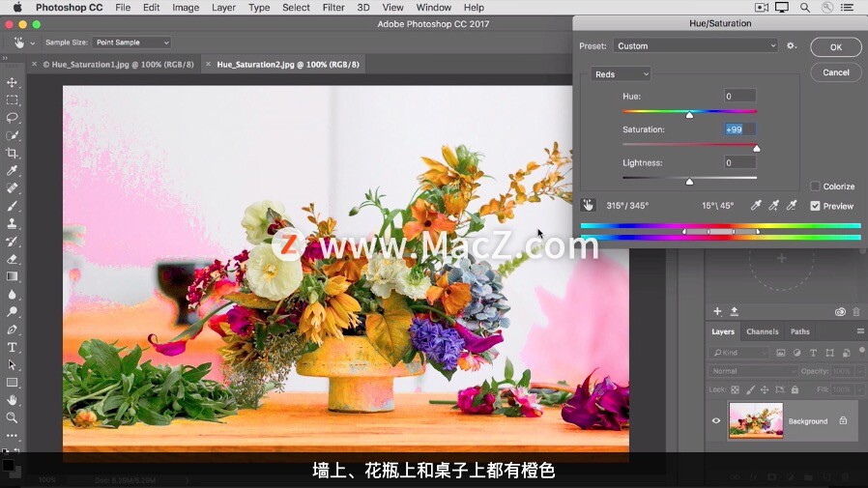The height and width of the screenshot is (488, 868).
Task: Open the tool preset picker arrow
Action: (x=33, y=43)
